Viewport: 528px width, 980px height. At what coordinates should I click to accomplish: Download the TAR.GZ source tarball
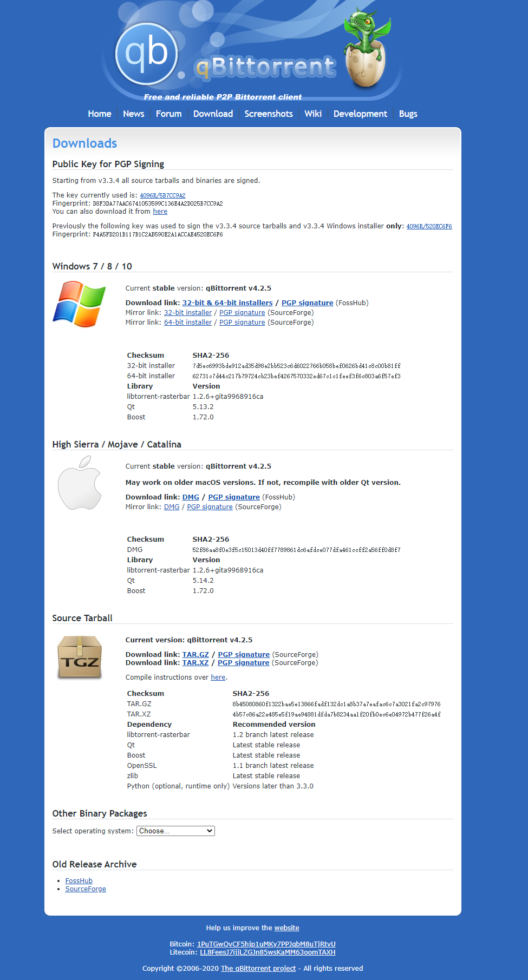coord(195,655)
